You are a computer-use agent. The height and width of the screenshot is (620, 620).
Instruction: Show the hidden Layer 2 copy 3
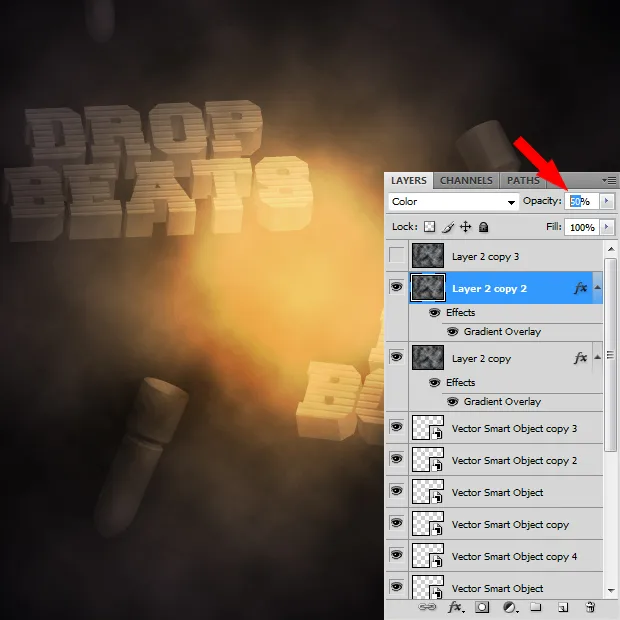(397, 256)
